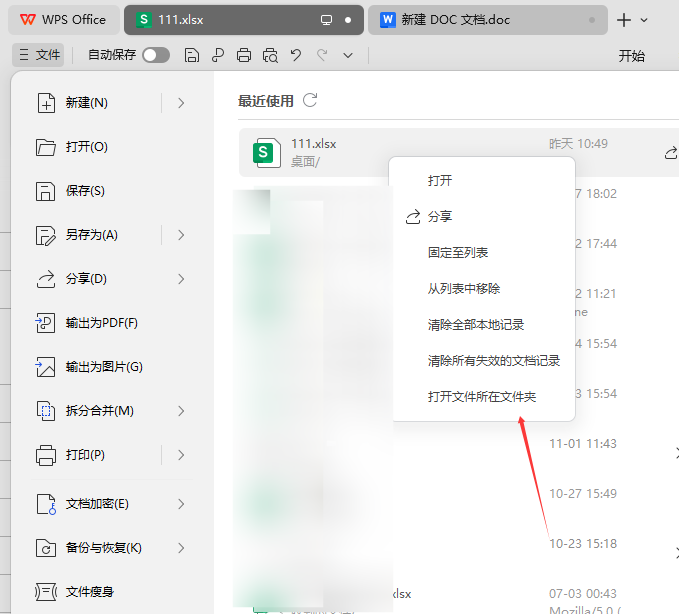The height and width of the screenshot is (614, 679).
Task: Undo the last action using the toolbar
Action: [296, 55]
